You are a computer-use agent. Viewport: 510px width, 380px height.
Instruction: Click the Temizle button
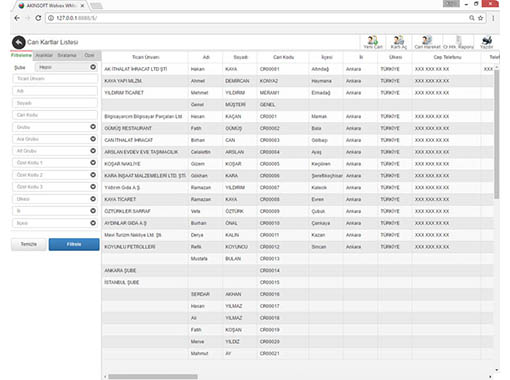click(x=29, y=244)
